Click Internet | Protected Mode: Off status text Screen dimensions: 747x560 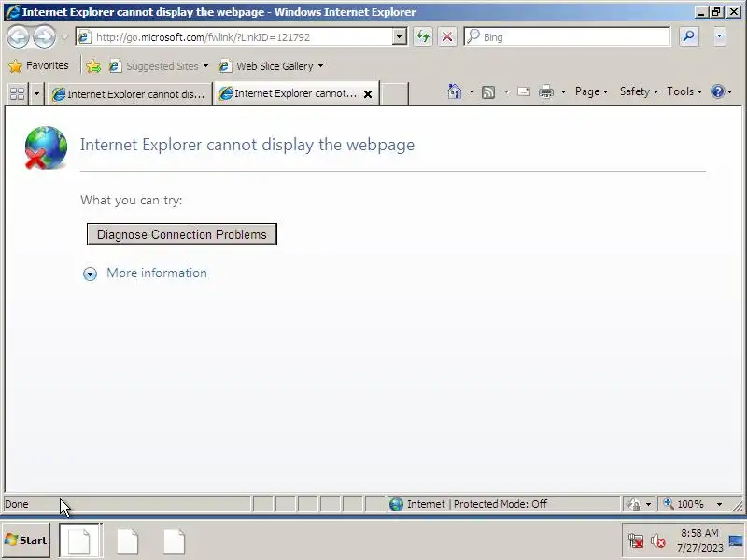(477, 504)
